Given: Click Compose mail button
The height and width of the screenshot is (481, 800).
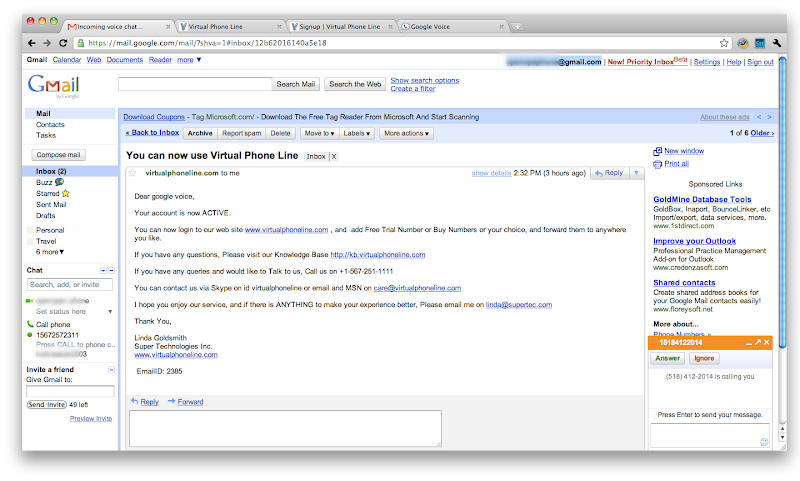Looking at the screenshot, I should pyautogui.click(x=59, y=155).
